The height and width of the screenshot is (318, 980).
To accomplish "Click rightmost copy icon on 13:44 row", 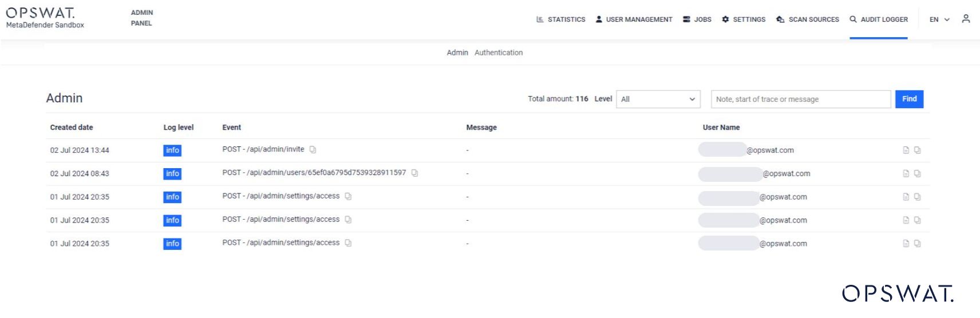I will point(917,150).
